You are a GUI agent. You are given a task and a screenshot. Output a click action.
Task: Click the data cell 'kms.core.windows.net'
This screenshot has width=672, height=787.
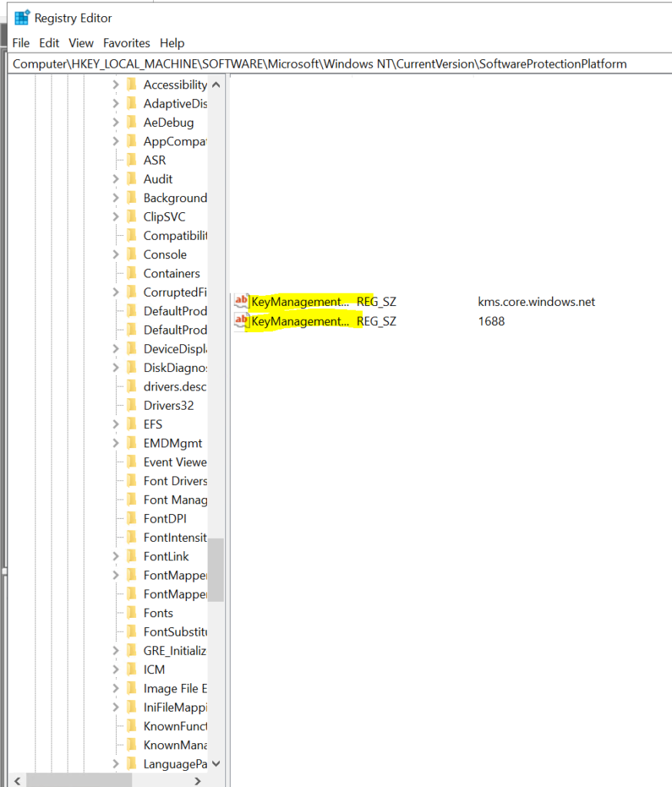537,301
